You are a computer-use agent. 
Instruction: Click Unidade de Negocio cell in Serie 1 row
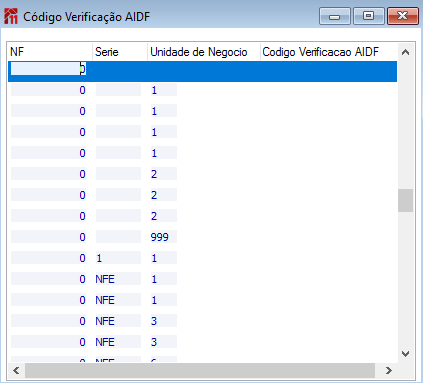click(163, 258)
